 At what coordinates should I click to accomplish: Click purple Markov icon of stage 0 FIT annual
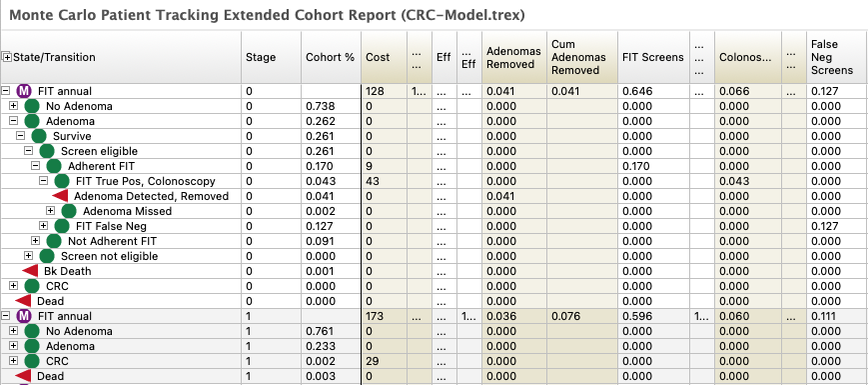pos(24,91)
